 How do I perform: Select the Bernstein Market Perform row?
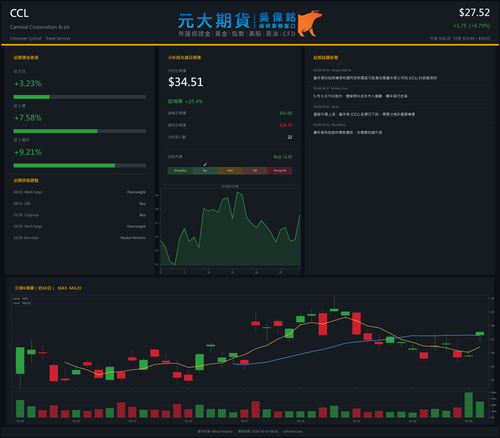click(80, 238)
